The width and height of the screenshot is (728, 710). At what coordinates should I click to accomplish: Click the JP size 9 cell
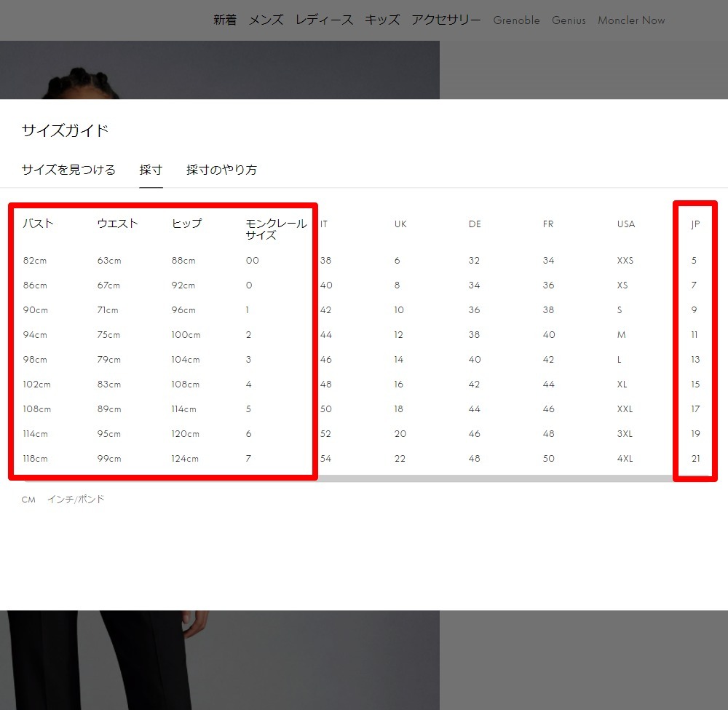tap(694, 309)
